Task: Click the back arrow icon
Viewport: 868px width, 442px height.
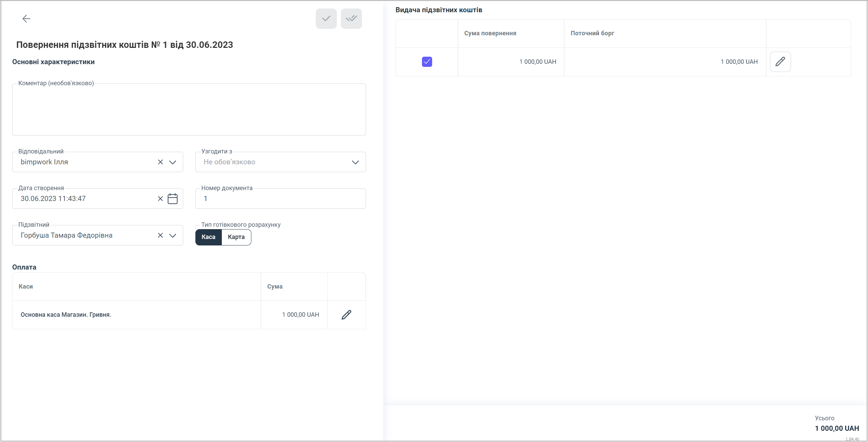Action: click(x=26, y=19)
